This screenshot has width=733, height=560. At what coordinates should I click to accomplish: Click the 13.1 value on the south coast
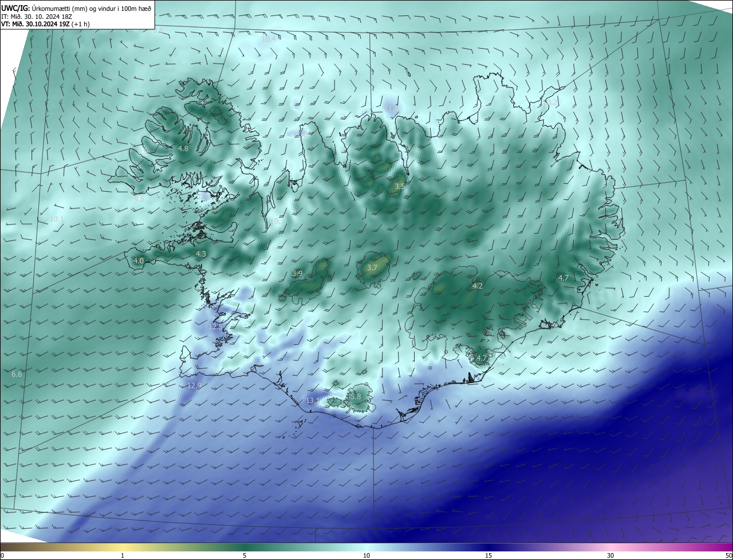[312, 401]
